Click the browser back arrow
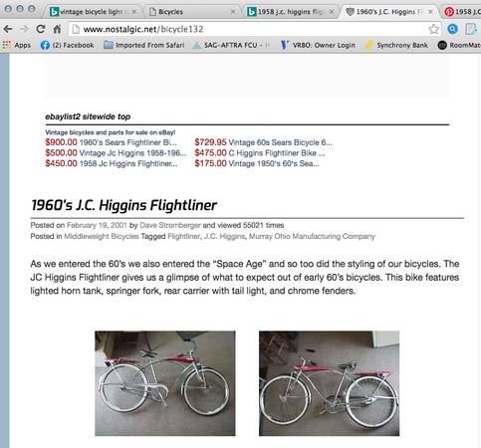 click(x=8, y=29)
